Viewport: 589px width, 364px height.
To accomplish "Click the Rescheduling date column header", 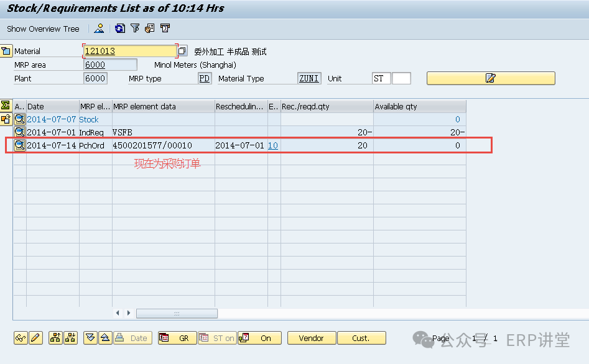I will click(x=241, y=107).
